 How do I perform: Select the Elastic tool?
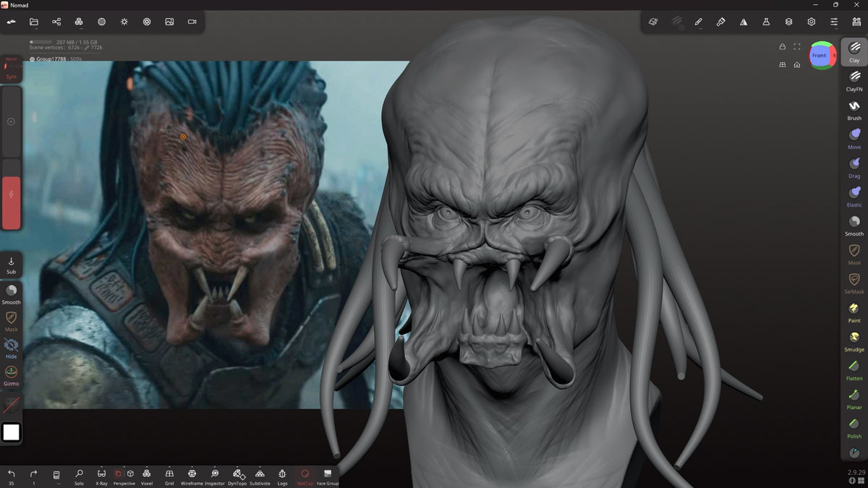point(854,196)
